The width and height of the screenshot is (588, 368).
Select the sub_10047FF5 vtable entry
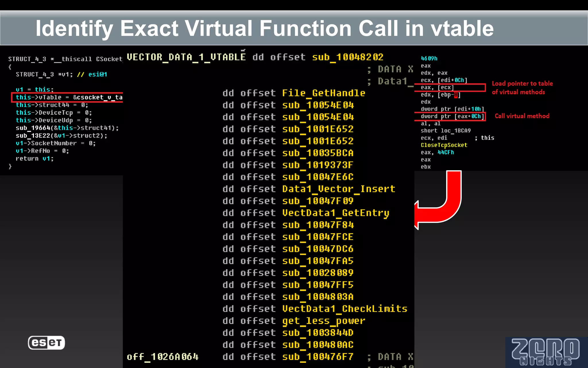pos(318,285)
